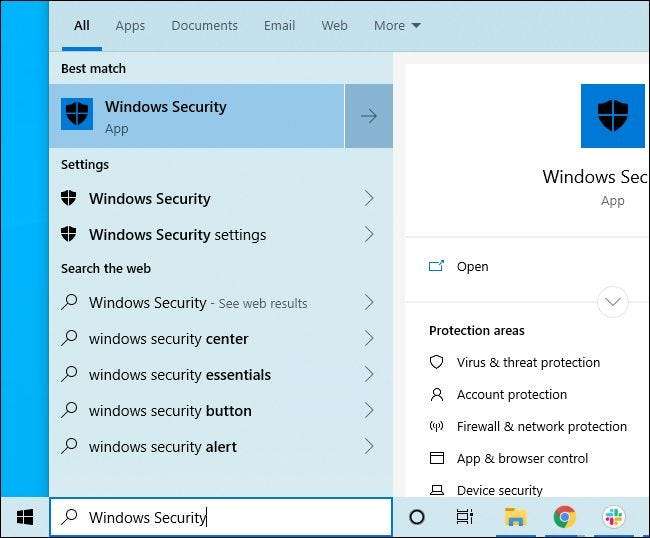Select the Web search tab
The width and height of the screenshot is (650, 538).
pos(334,25)
